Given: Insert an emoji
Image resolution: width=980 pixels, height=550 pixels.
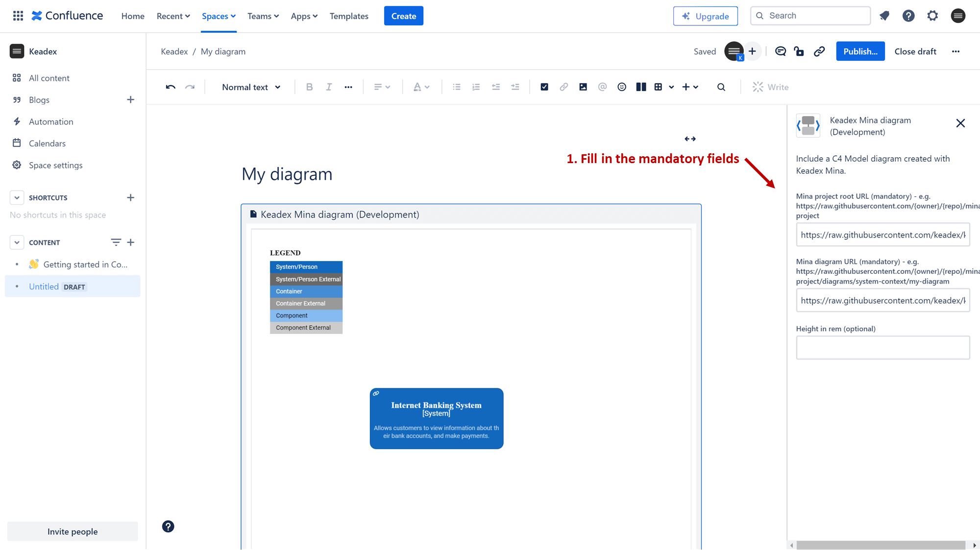Looking at the screenshot, I should pos(622,87).
